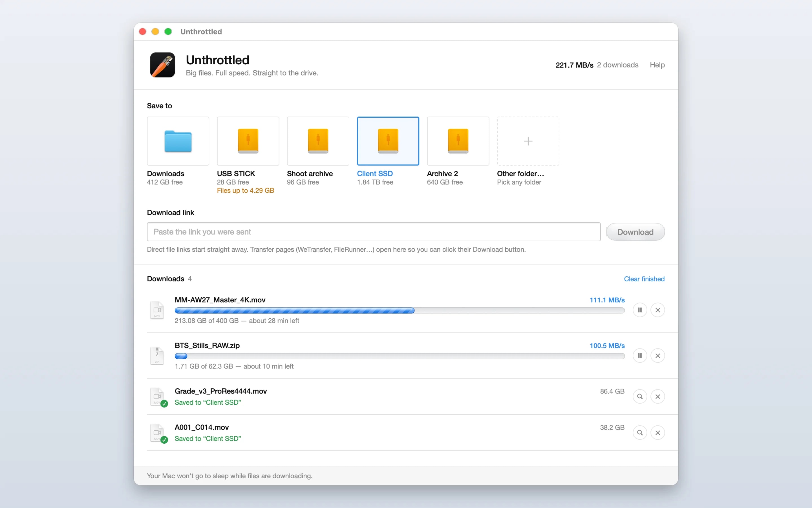Click the plus tile for Other folder

[528, 141]
